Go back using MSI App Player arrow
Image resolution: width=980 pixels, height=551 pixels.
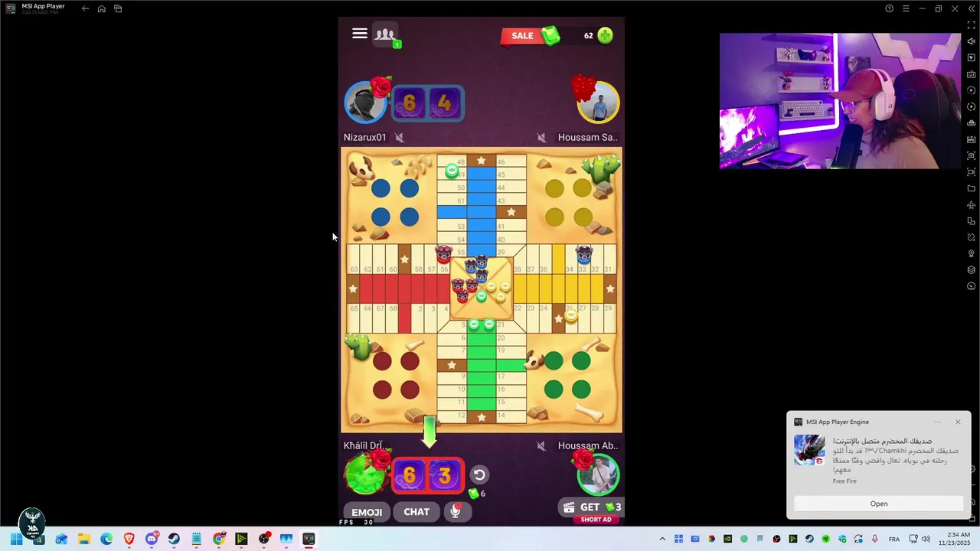tap(85, 8)
